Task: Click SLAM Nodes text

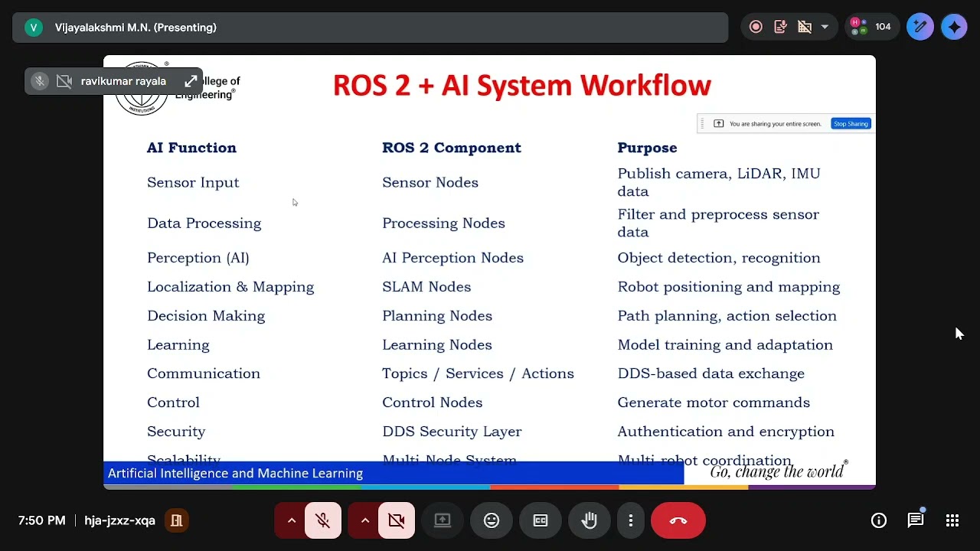Action: click(426, 287)
